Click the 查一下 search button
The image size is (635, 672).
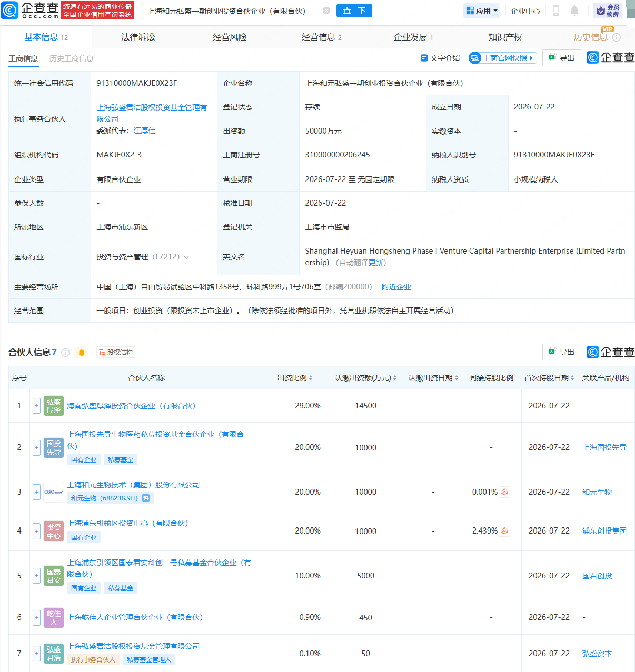354,11
